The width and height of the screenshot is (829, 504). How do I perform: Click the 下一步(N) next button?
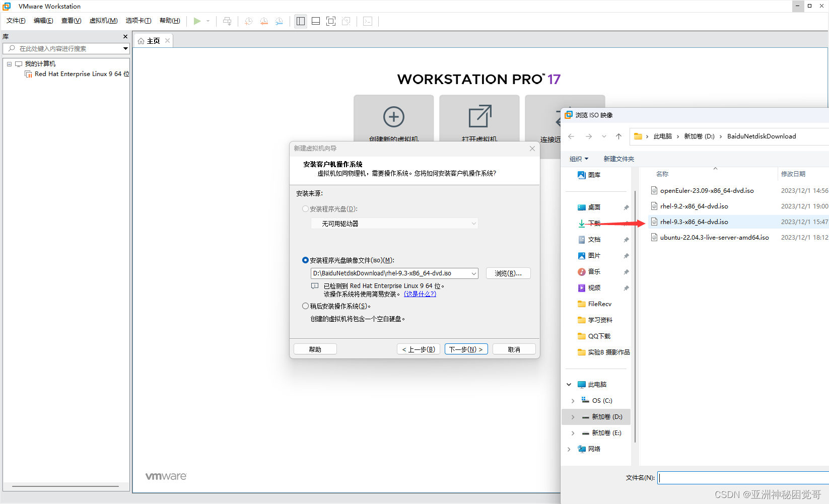466,349
